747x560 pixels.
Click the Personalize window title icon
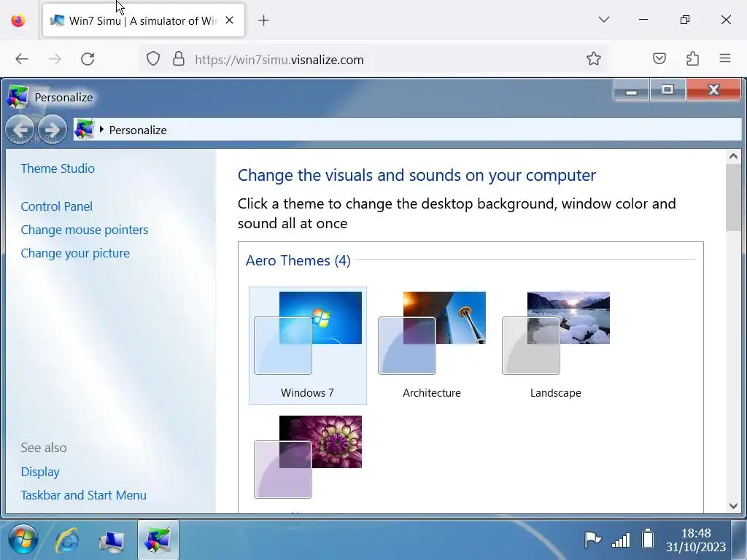18,97
